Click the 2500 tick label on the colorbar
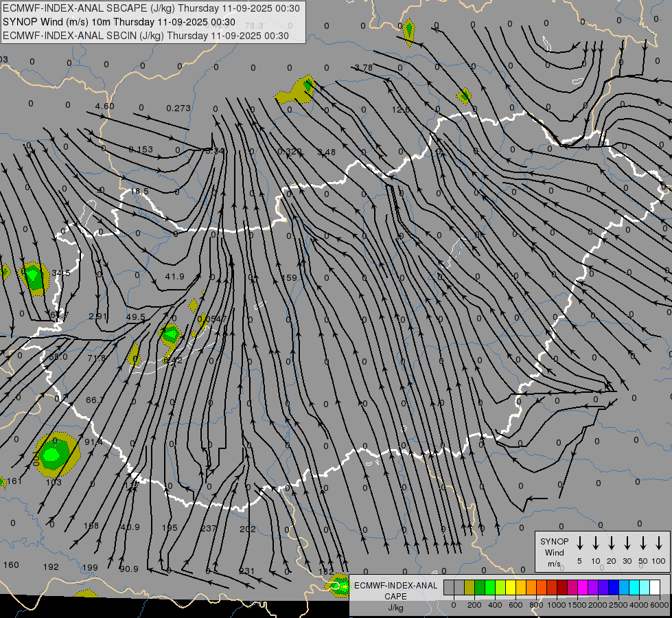The image size is (672, 618). (618, 605)
